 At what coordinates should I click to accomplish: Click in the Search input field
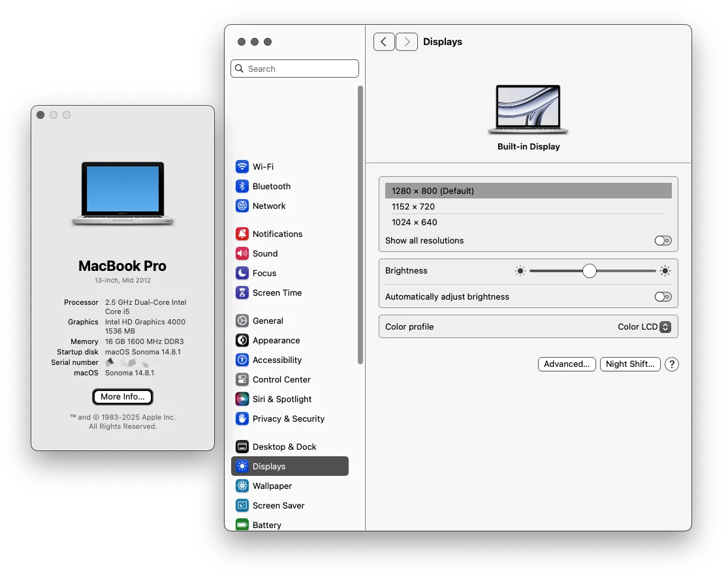(295, 69)
